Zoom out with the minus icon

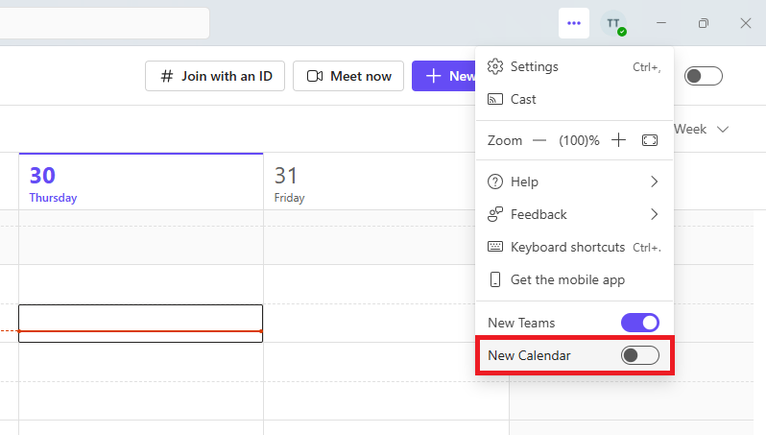point(540,141)
